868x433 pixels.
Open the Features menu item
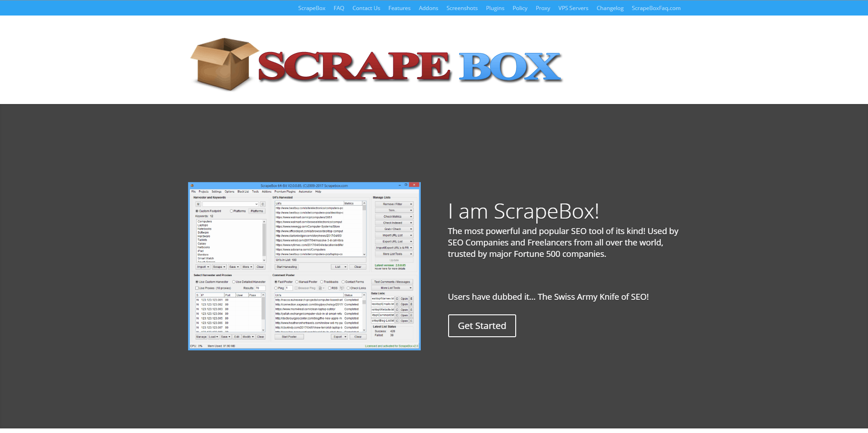point(399,8)
